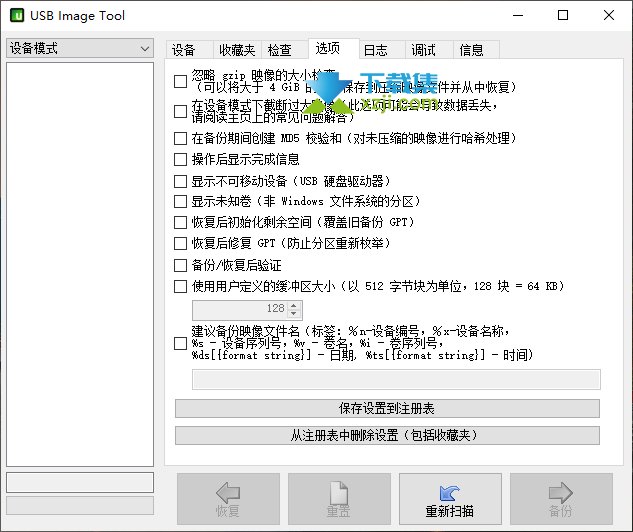Screen dimensions: 633x532
Task: Click 从注册表中删除设置 button
Action: tap(387, 436)
